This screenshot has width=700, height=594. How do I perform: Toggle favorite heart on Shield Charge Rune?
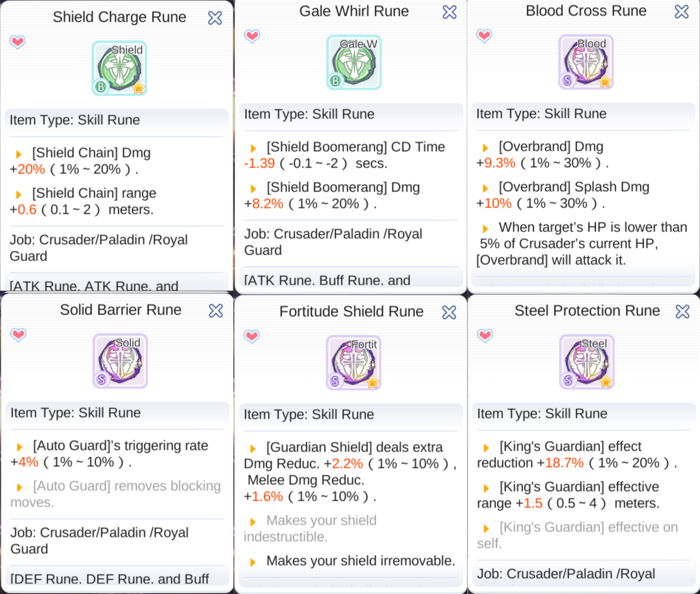click(x=18, y=42)
